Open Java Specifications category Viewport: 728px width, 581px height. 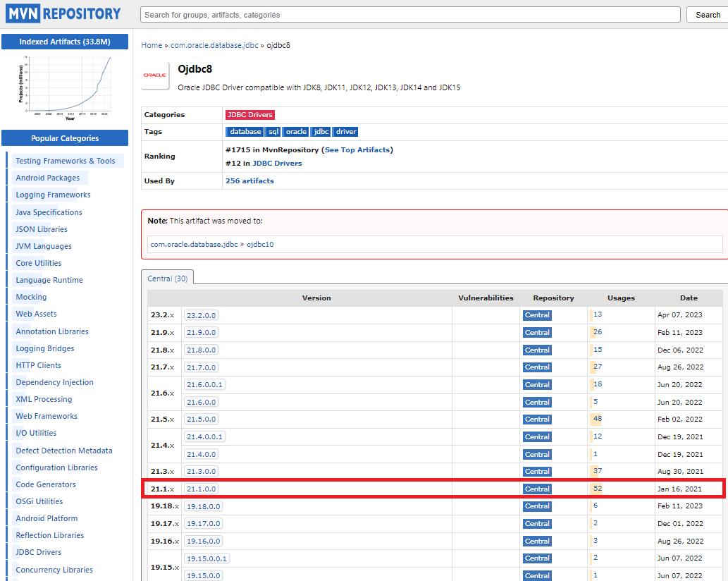tap(49, 212)
